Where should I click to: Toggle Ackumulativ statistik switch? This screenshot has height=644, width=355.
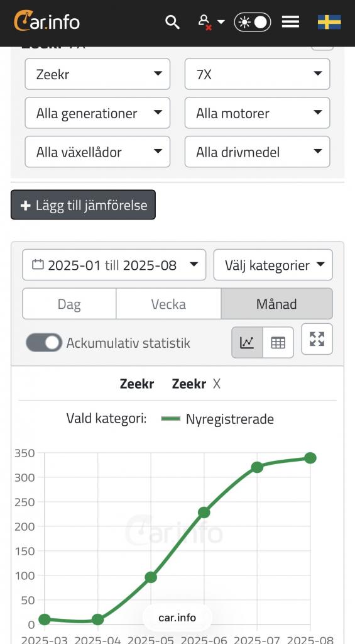click(x=44, y=343)
